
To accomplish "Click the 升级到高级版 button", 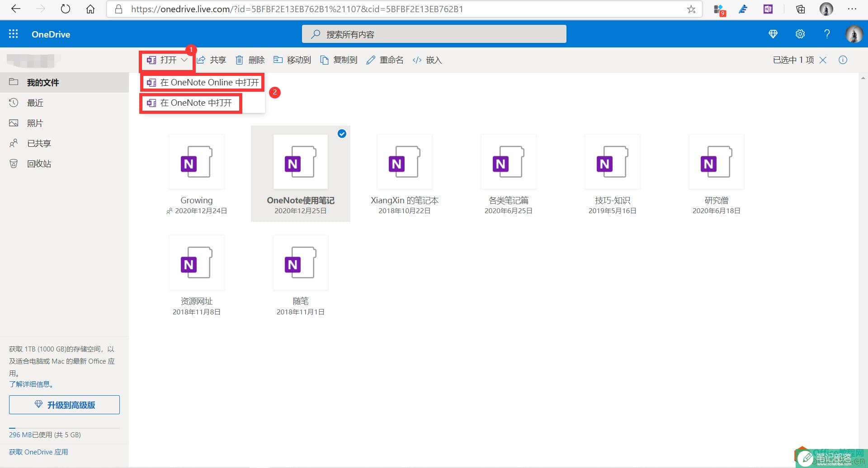I will 64,405.
